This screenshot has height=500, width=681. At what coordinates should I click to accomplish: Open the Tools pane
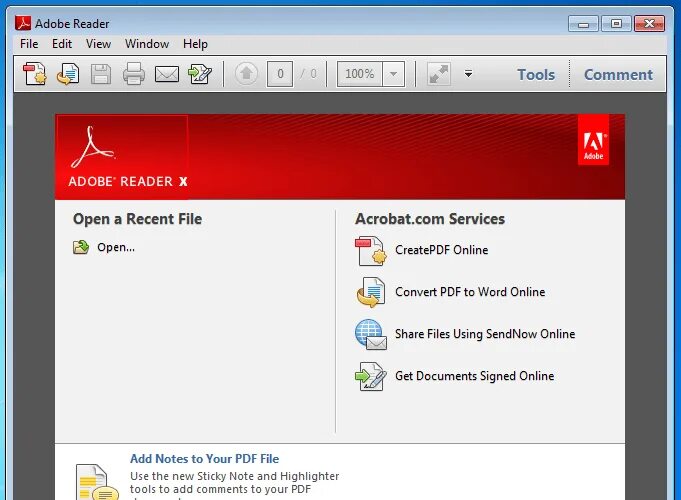pyautogui.click(x=536, y=75)
